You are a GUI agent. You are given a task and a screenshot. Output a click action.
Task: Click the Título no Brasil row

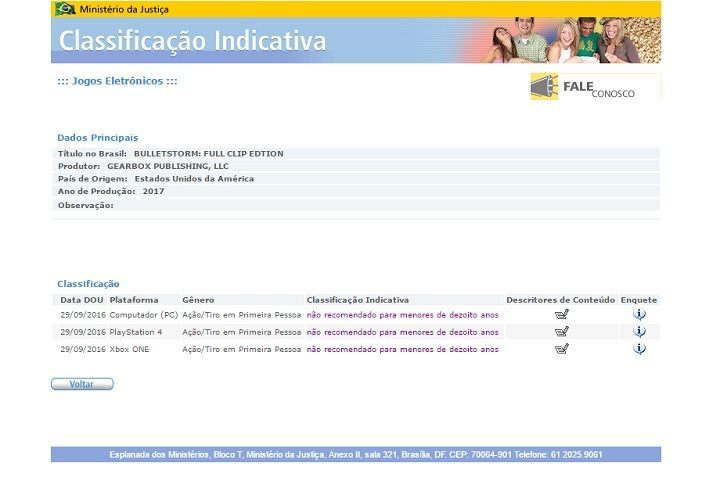[170, 154]
